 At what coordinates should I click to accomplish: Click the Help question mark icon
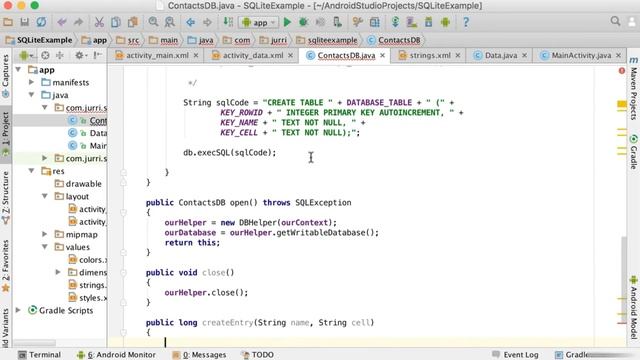point(466,22)
